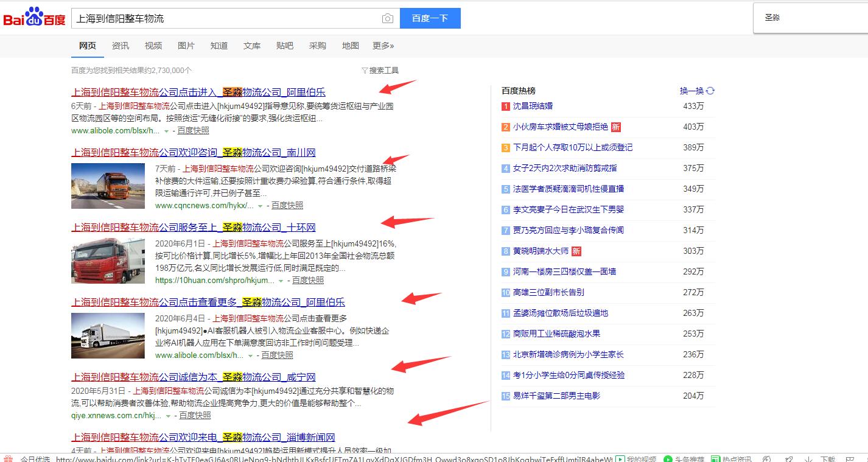Viewport: 868px width, 462px height.
Task: Switch to the 贴吧 tab
Action: [285, 46]
